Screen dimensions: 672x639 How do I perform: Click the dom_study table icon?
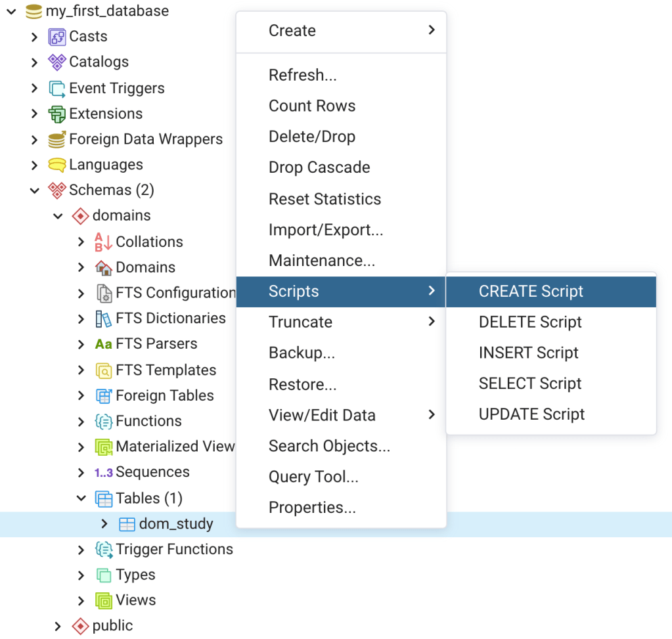[127, 524]
